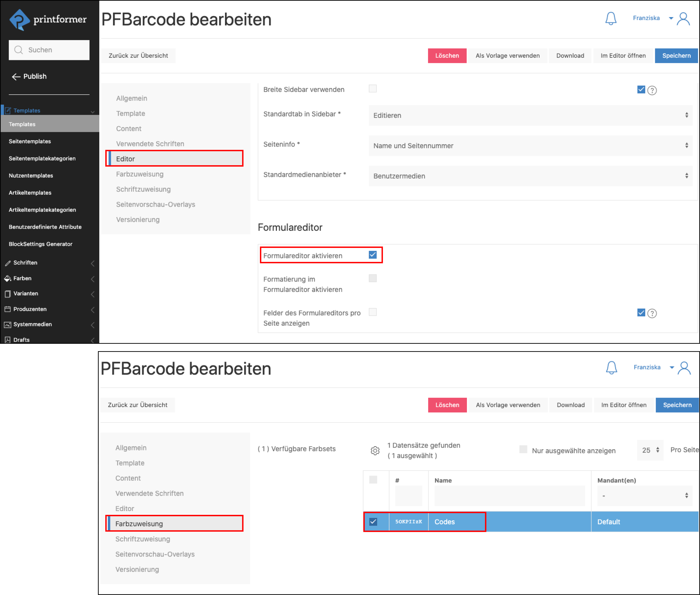Click the Farben paint bucket icon
Screen dimensions: 700x595
7,278
